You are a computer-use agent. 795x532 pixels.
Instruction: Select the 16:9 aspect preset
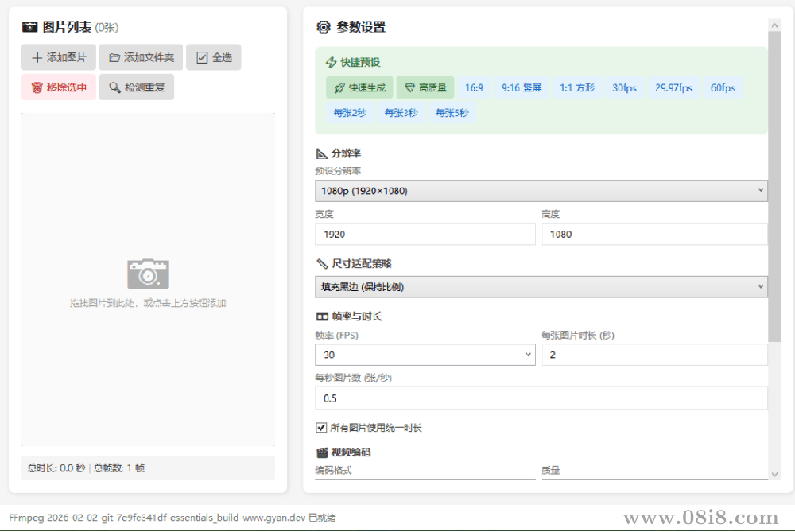point(475,87)
